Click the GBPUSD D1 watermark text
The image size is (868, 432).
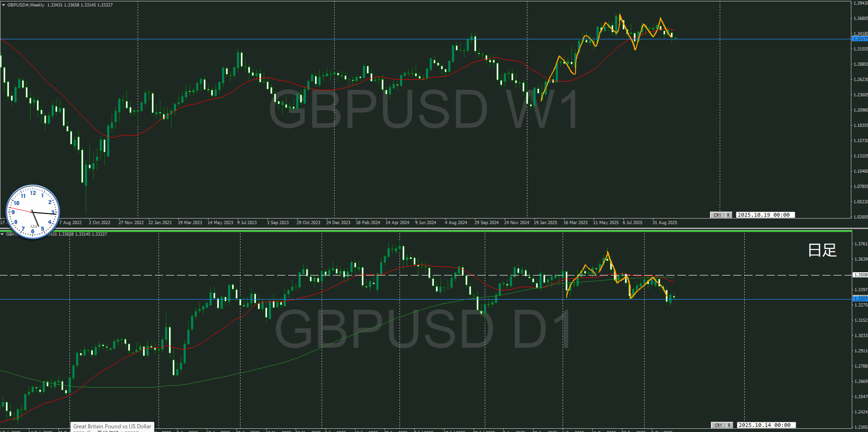(x=423, y=329)
